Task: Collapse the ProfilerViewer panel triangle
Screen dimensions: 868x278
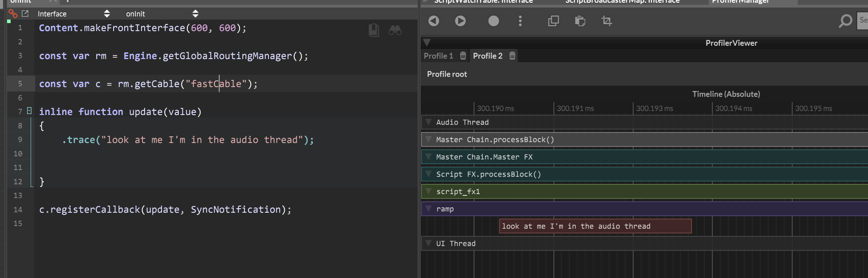Action: 427,43
